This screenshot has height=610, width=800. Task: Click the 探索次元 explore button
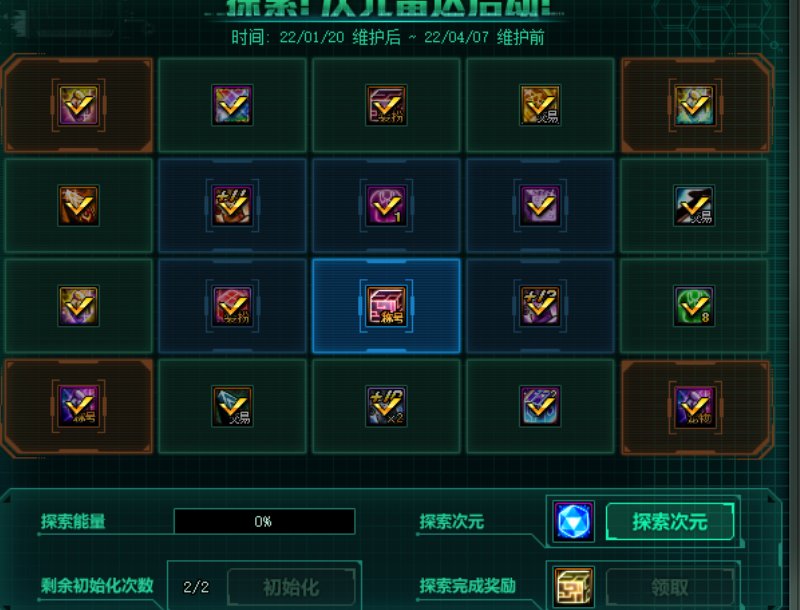coord(669,521)
